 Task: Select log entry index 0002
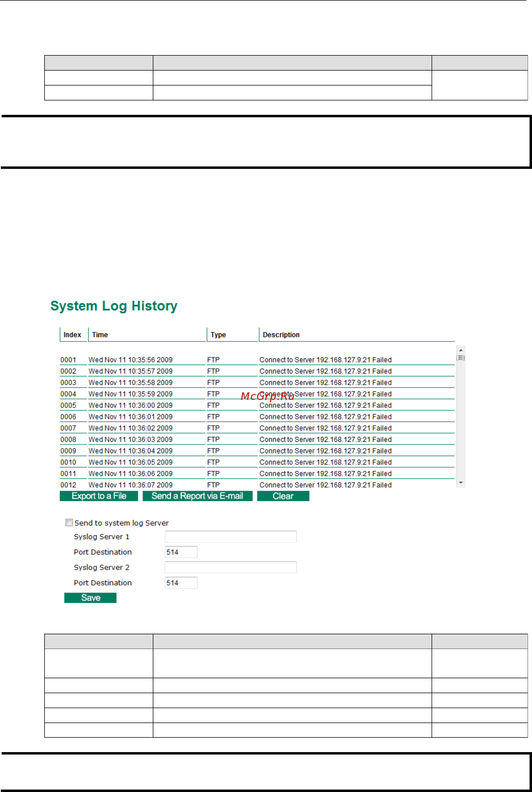(68, 371)
